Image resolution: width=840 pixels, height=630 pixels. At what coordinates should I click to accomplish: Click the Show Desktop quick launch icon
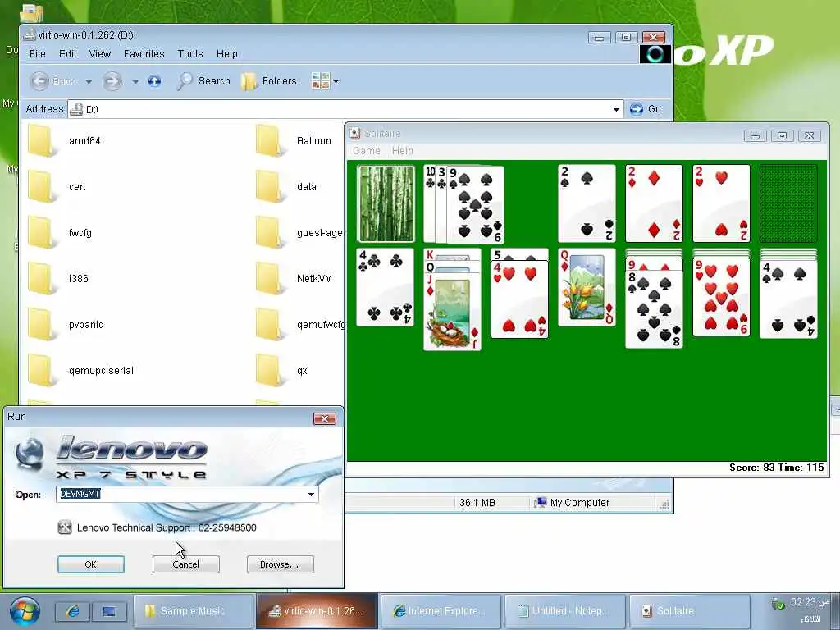click(109, 611)
